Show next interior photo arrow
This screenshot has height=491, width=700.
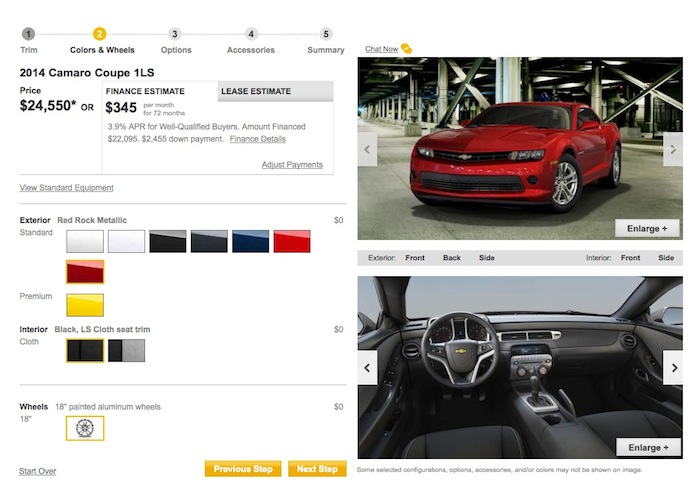673,368
